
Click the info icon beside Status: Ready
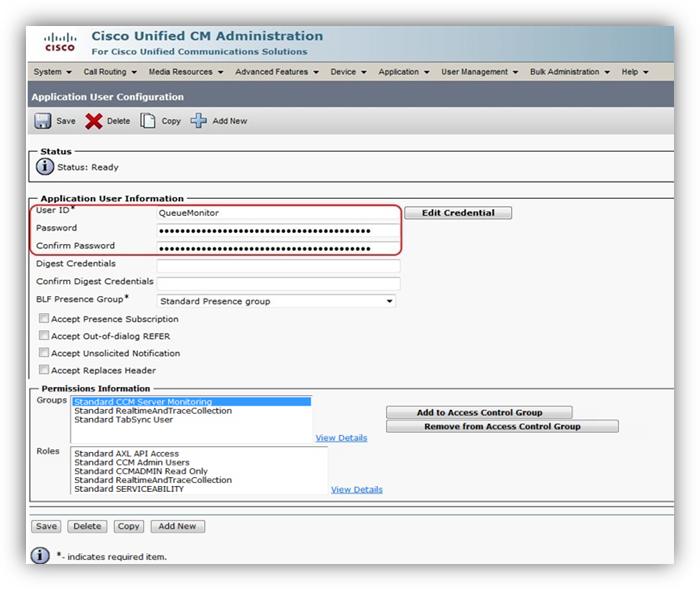pos(45,167)
